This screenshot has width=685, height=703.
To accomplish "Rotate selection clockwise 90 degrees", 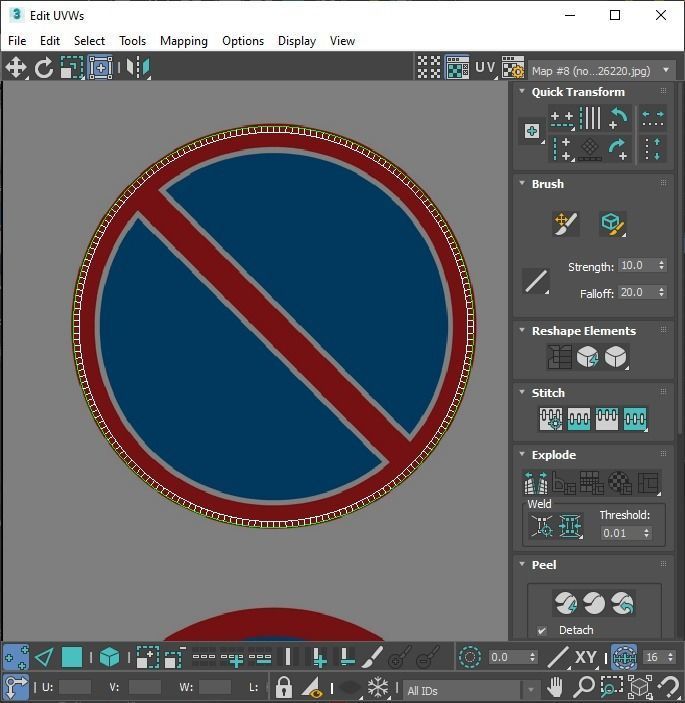I will click(x=619, y=149).
